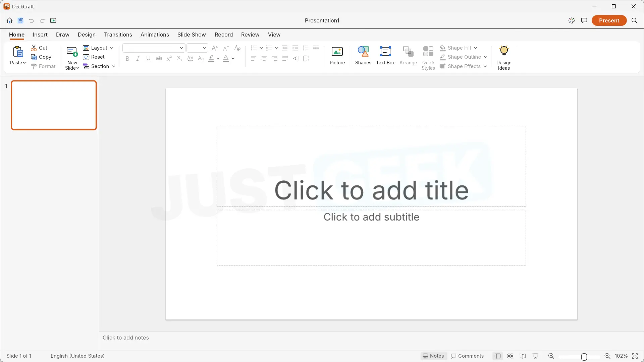Click the font color swatch button

click(226, 59)
